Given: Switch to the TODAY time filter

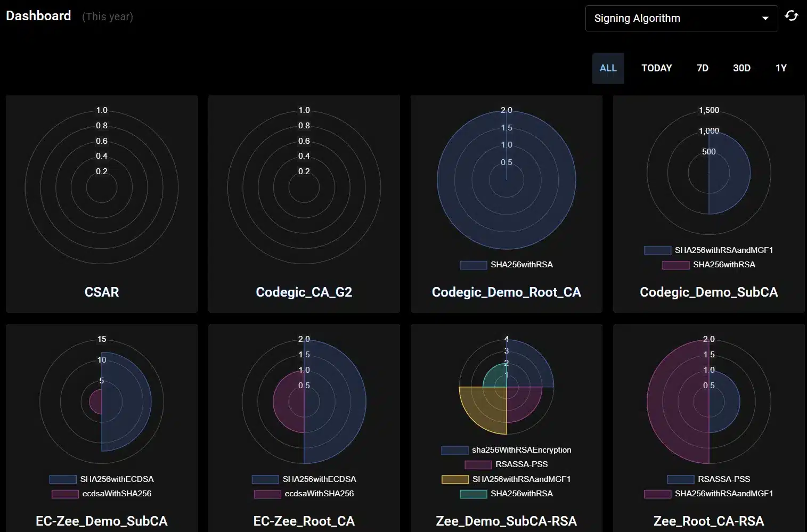Looking at the screenshot, I should tap(656, 68).
